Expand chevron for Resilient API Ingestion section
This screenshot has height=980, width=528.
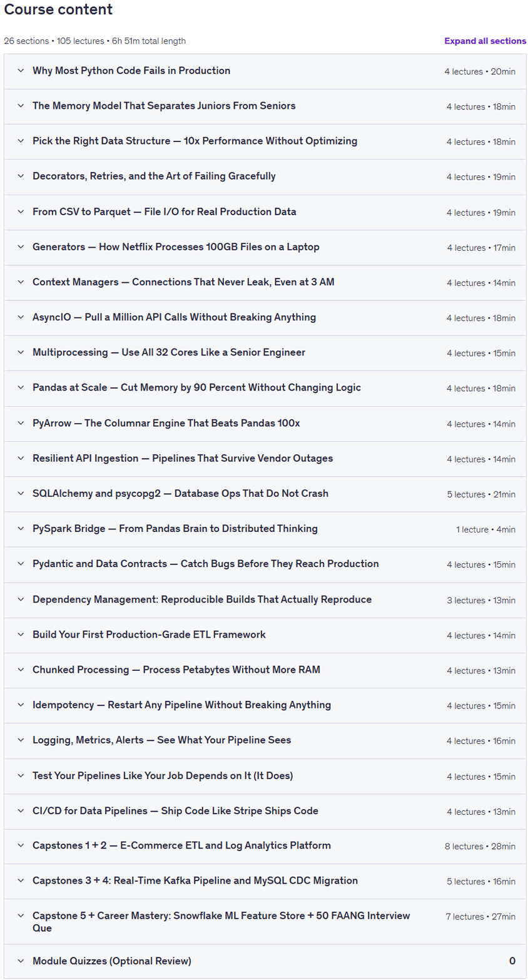tap(21, 459)
